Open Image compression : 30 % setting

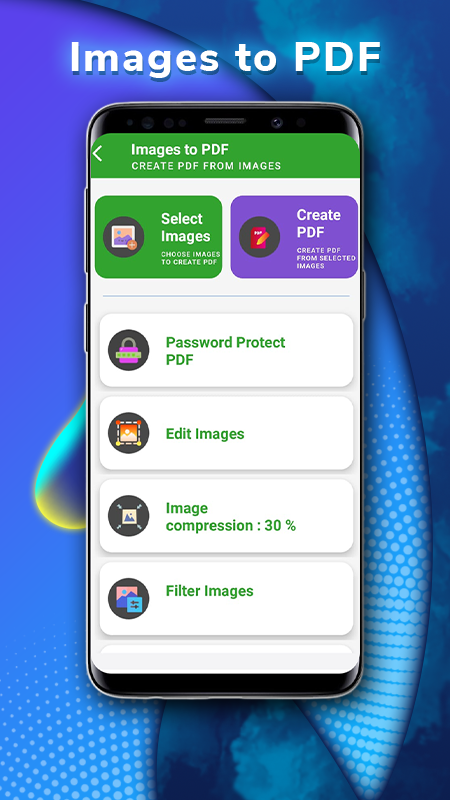tap(227, 516)
